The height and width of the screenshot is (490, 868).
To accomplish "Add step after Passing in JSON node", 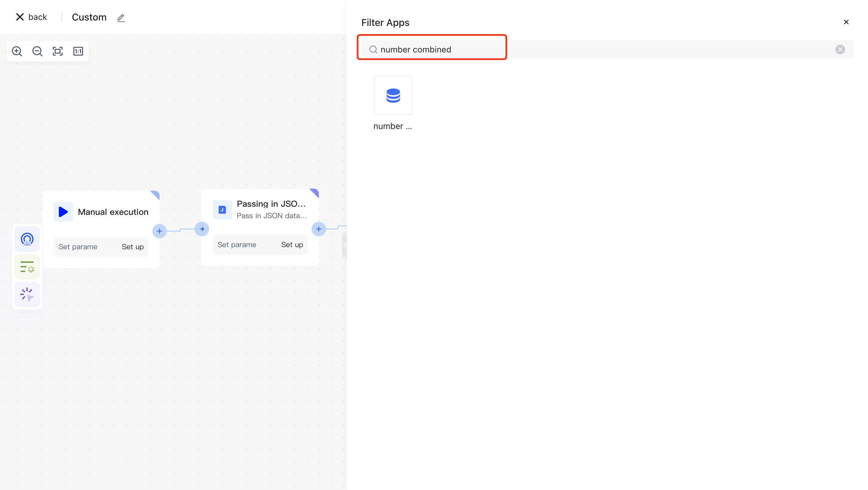I will [x=318, y=229].
